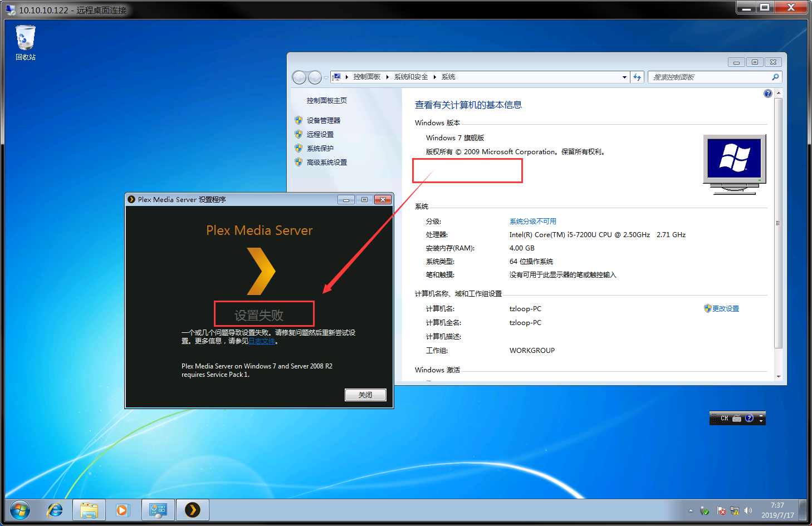Viewport: 812px width, 526px height.
Task: Click the Windows 7 旗舰版 edition text
Action: click(455, 137)
